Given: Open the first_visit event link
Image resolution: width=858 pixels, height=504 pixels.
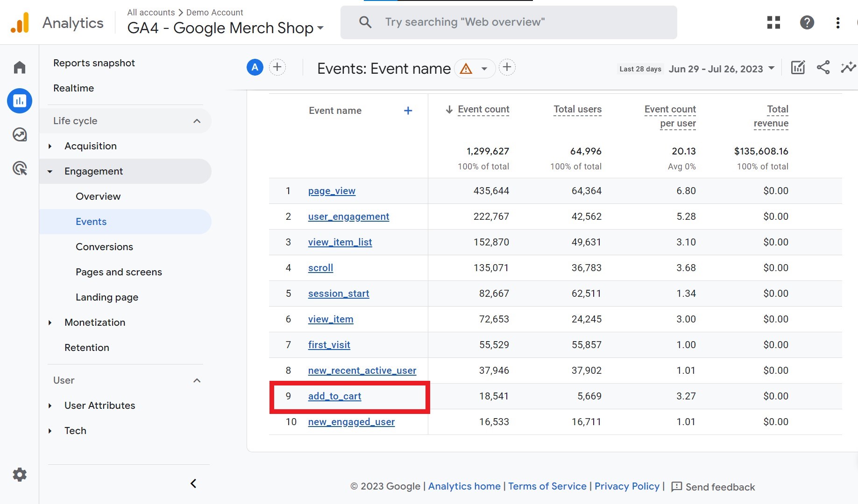Looking at the screenshot, I should tap(329, 345).
